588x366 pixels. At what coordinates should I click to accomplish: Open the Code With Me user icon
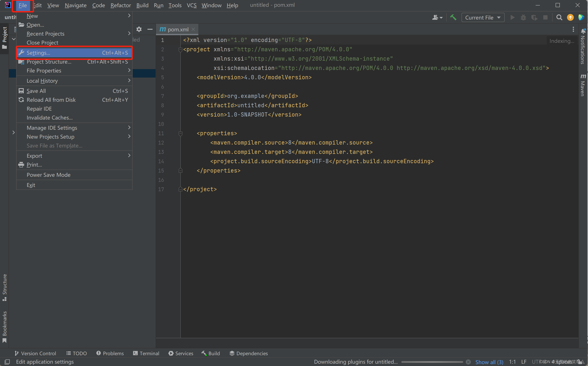click(x=437, y=17)
